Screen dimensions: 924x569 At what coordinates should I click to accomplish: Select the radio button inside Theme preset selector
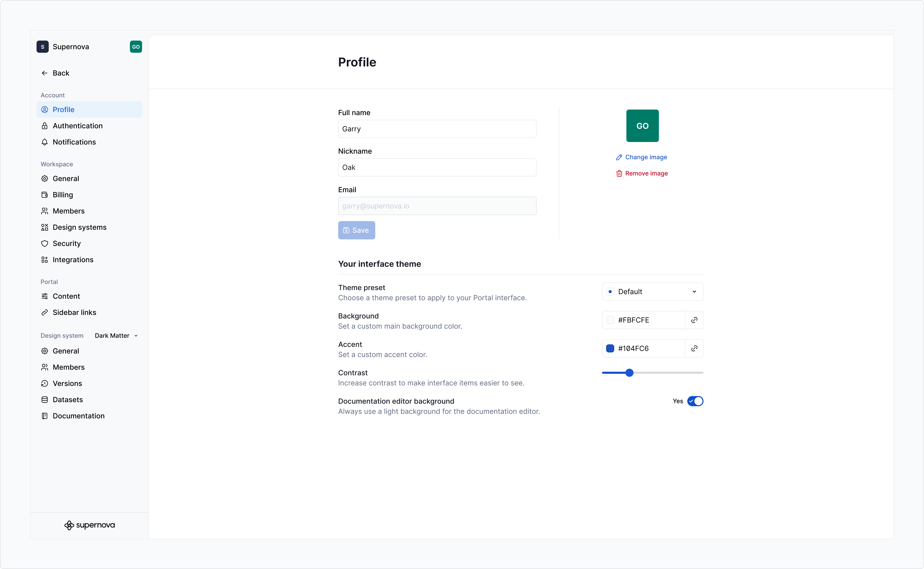[610, 291]
